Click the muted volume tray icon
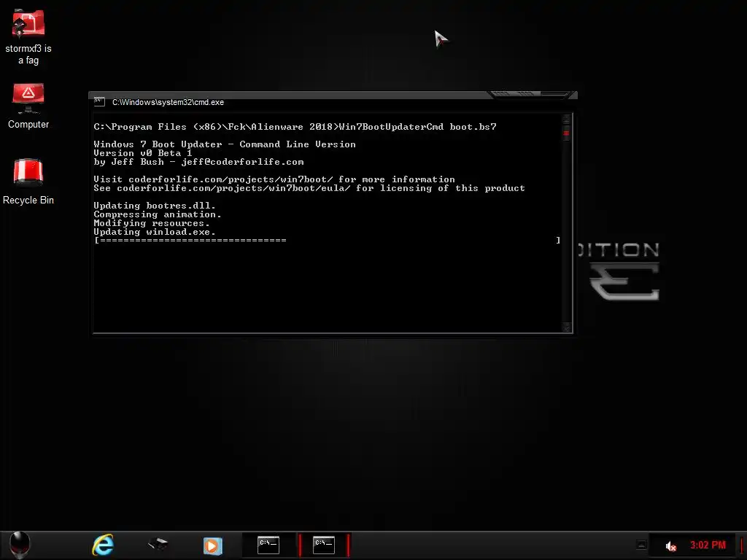This screenshot has height=560, width=747. point(671,546)
